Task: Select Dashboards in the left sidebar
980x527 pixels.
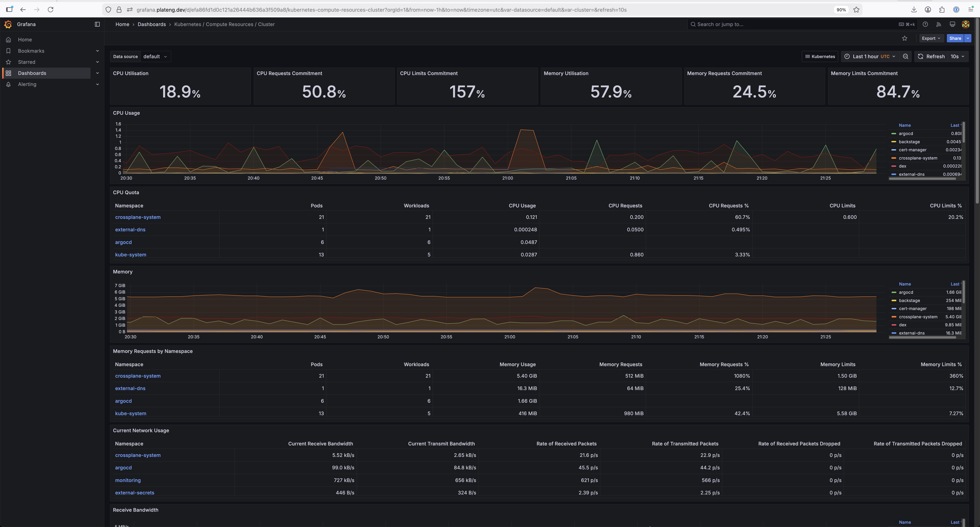Action: coord(32,73)
